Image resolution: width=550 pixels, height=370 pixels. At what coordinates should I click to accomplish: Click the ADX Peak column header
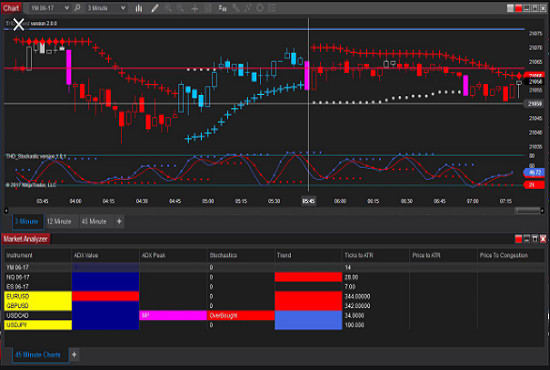point(173,255)
